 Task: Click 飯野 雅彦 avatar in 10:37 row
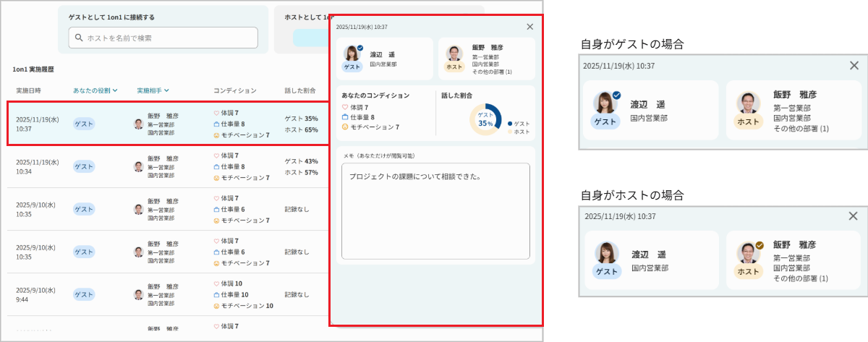click(x=139, y=124)
